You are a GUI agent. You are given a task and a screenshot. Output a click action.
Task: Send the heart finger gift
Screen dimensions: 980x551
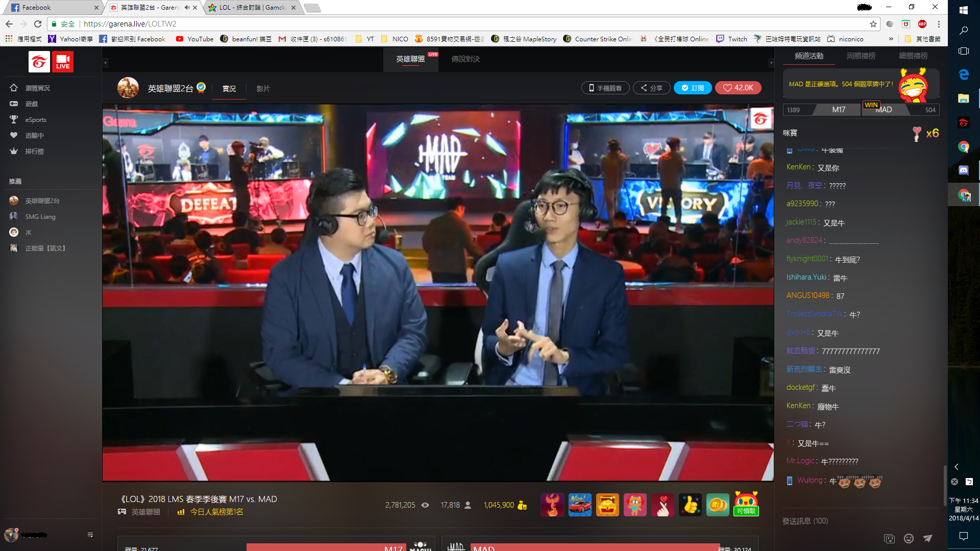663,505
